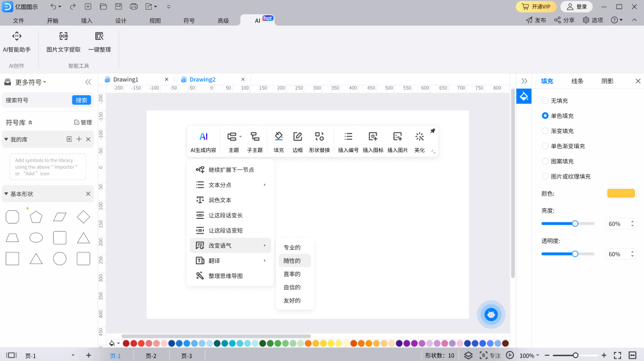Viewport: 644px width, 361px height.
Task: Open the yellow 颜色 fill swatch
Action: [x=621, y=193]
